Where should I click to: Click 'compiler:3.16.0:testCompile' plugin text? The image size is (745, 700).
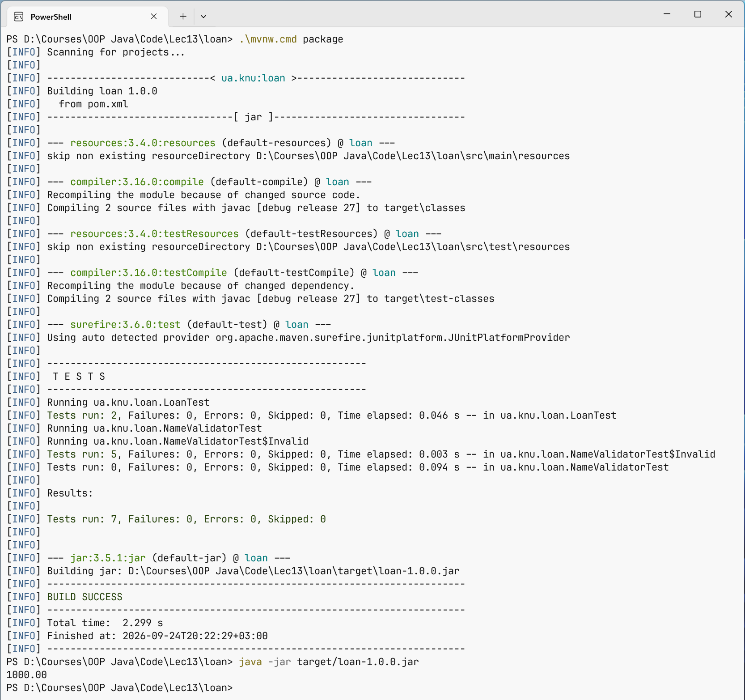[x=148, y=273]
